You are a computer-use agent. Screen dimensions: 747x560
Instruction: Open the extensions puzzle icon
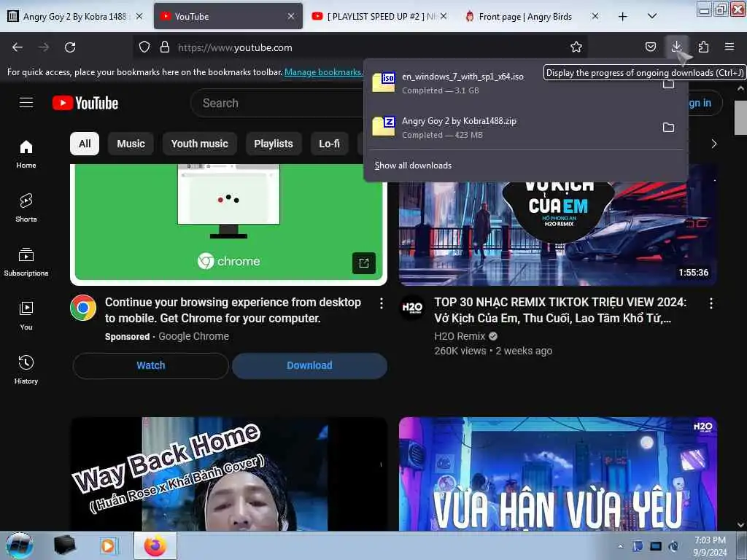(703, 47)
